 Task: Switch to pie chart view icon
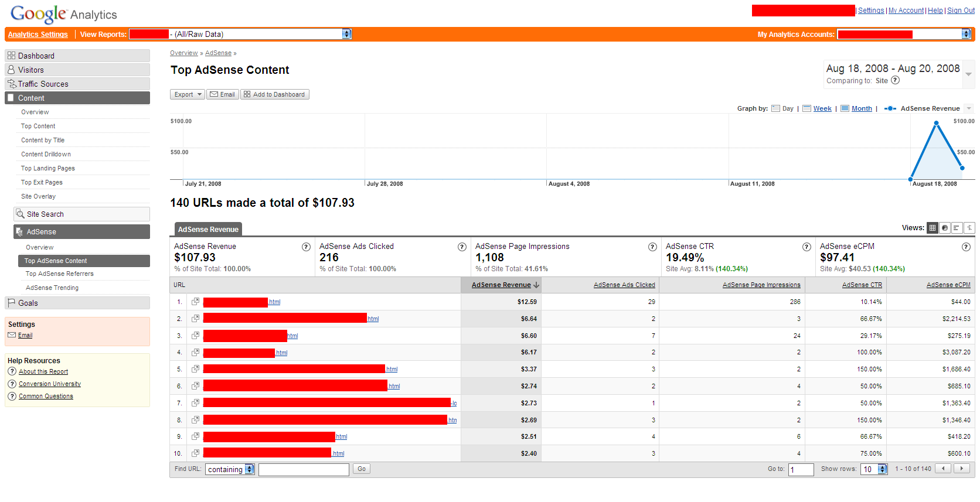click(x=945, y=228)
